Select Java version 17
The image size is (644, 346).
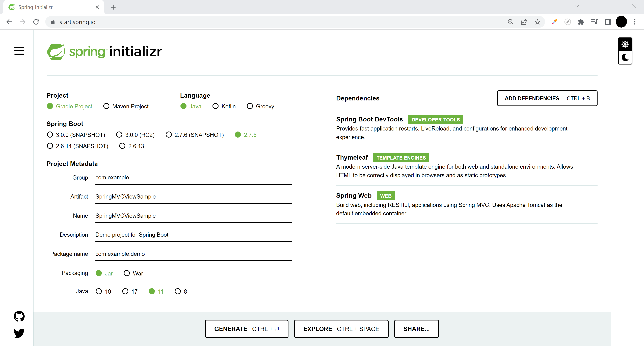coord(125,291)
